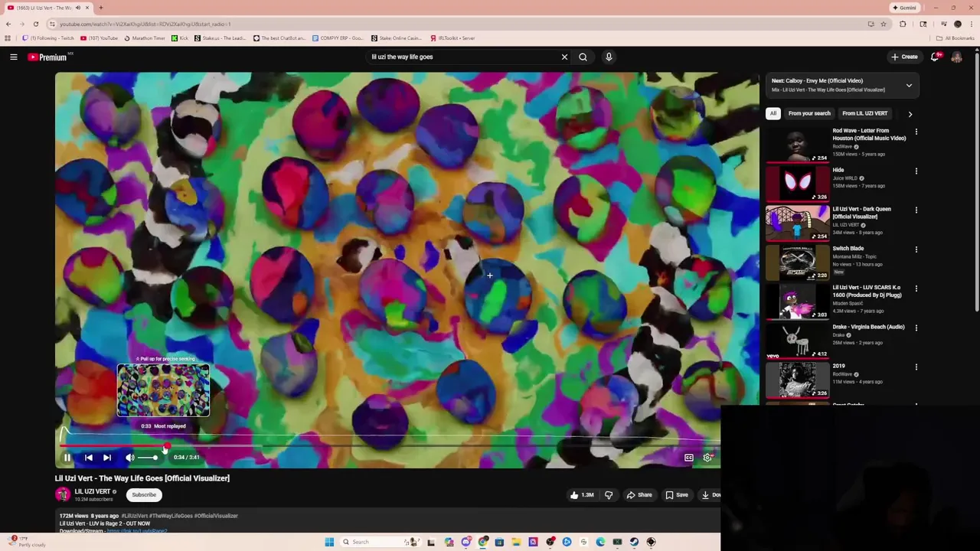This screenshot has height=551, width=980.
Task: Open the LIL UZI VERT channel name link
Action: pos(93,491)
